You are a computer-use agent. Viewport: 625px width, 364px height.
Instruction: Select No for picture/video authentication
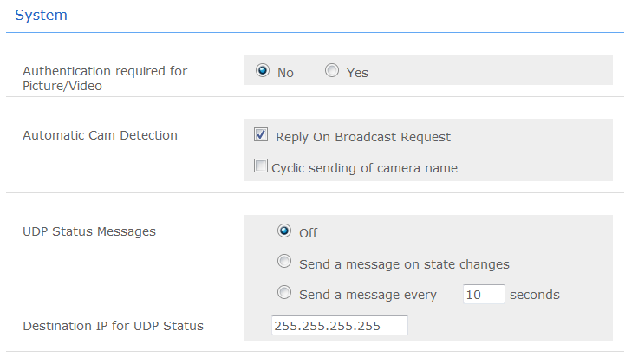pos(263,71)
